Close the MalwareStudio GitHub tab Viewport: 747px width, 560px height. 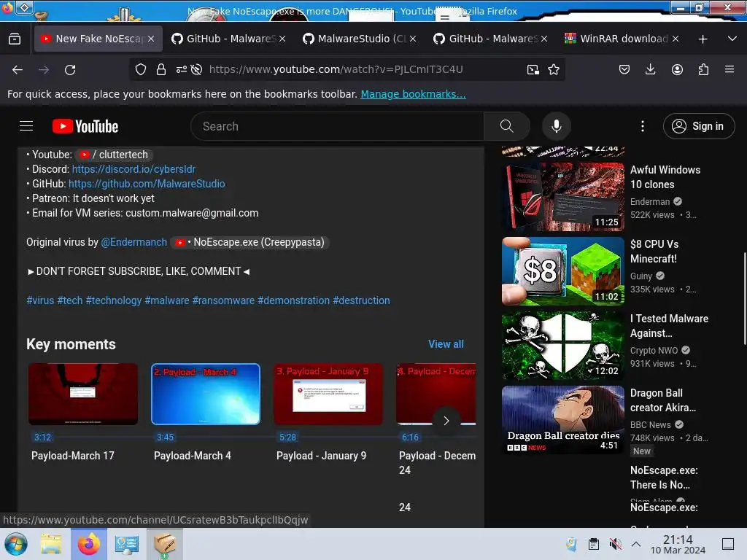tap(413, 39)
